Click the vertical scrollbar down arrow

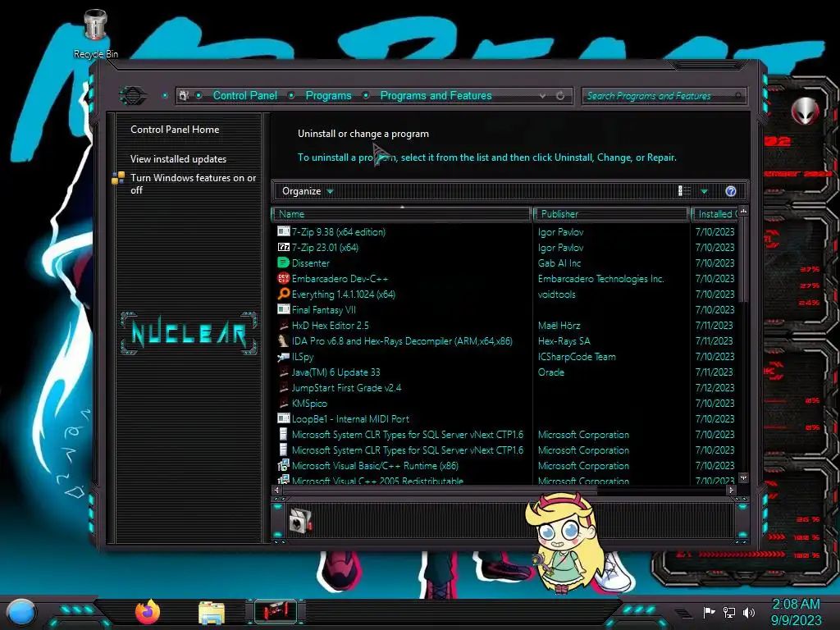(743, 477)
